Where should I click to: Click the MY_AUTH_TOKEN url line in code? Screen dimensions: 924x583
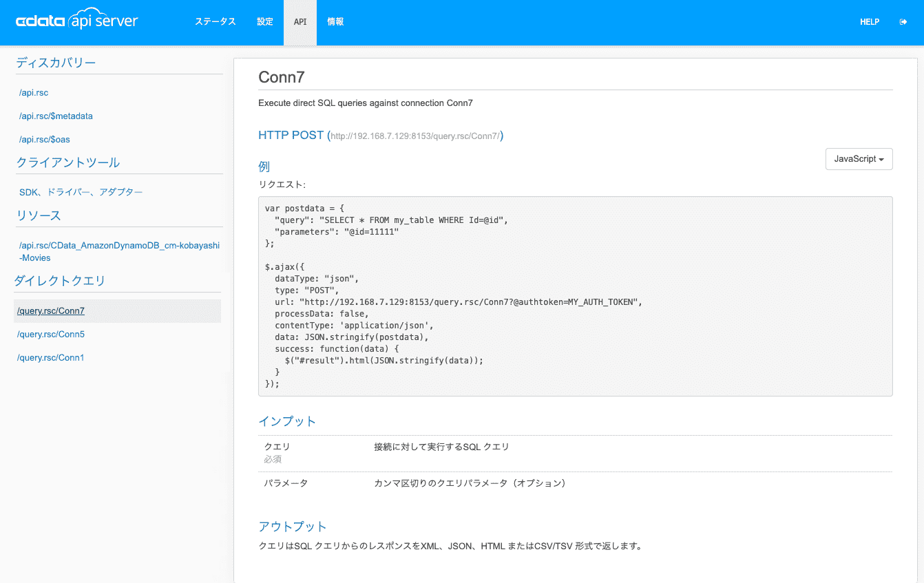coord(458,302)
